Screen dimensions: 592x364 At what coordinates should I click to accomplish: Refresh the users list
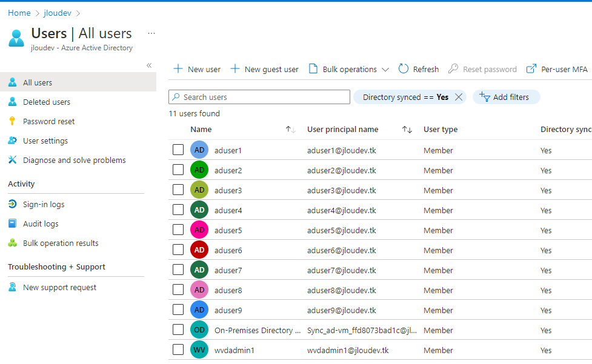pos(419,69)
